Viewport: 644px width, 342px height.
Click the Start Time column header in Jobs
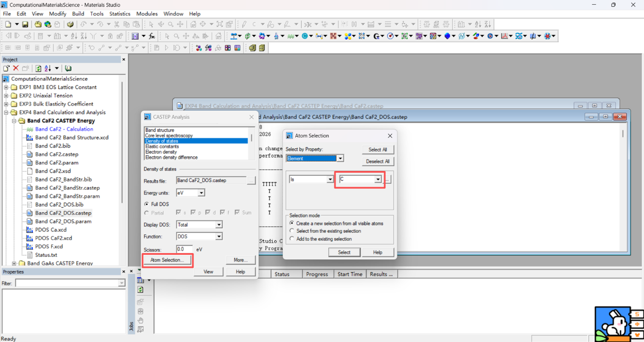[x=350, y=274]
